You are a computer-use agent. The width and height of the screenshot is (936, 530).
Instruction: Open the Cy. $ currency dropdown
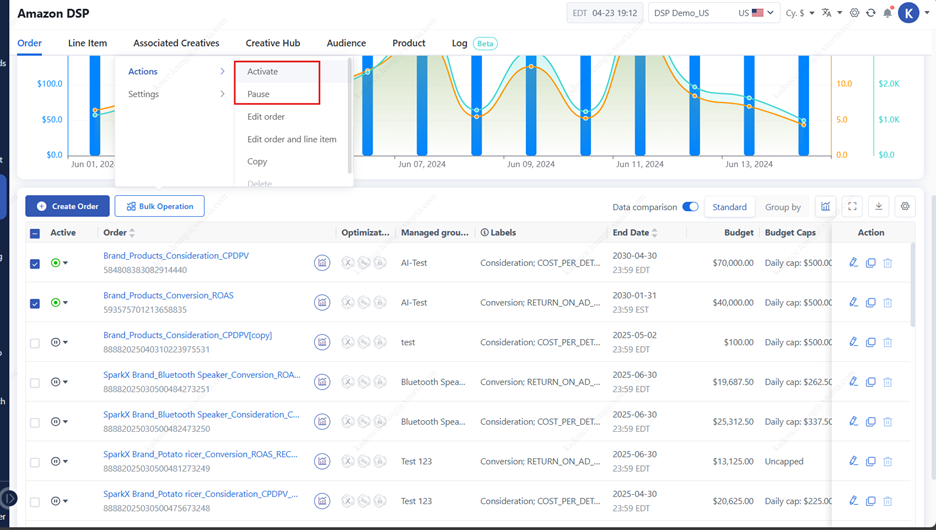pyautogui.click(x=800, y=13)
